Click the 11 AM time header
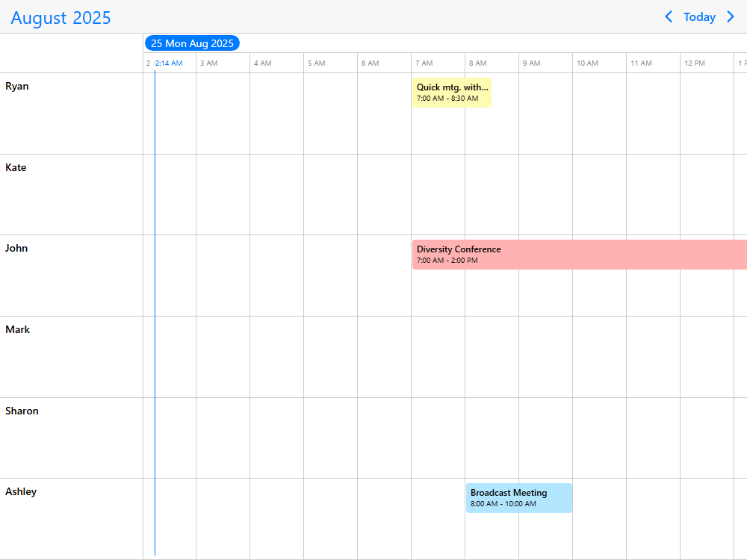The width and height of the screenshot is (747, 560). pyautogui.click(x=641, y=63)
